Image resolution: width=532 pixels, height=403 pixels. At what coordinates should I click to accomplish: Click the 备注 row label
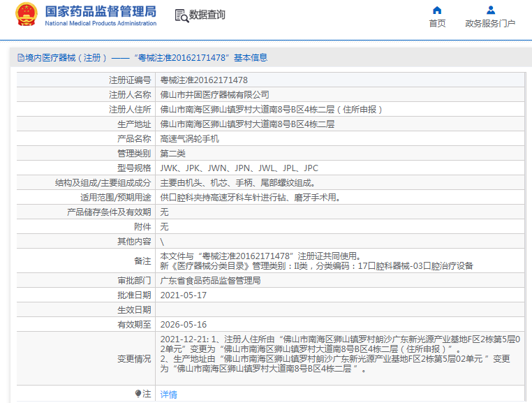click(142, 261)
